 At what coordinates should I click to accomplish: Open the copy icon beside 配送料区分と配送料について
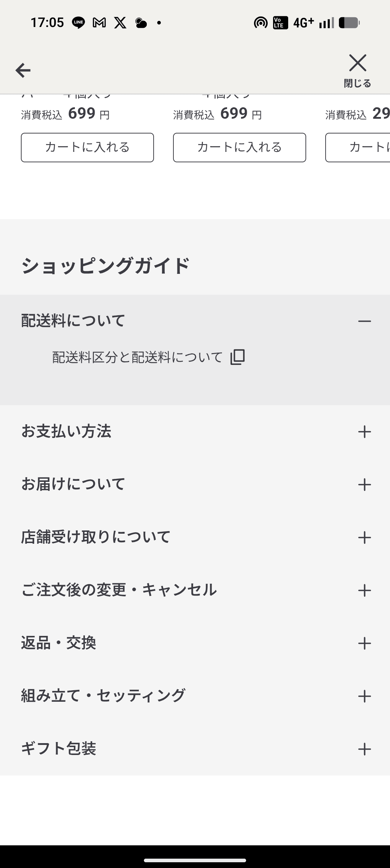[237, 357]
